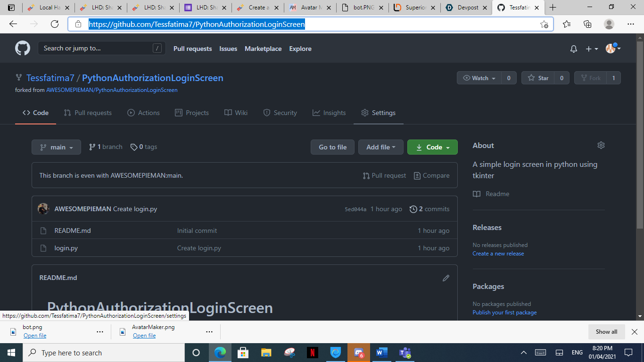Star this repository

[x=539, y=78]
